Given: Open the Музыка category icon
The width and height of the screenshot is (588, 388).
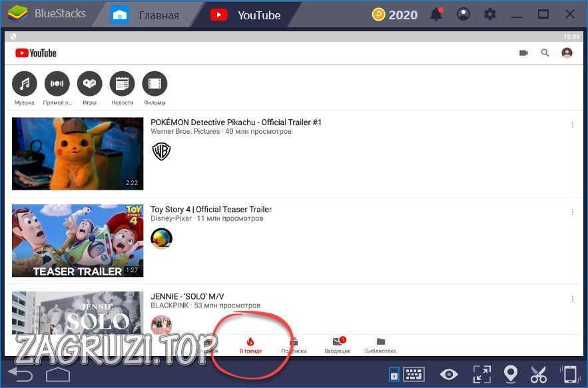Looking at the screenshot, I should (x=25, y=84).
